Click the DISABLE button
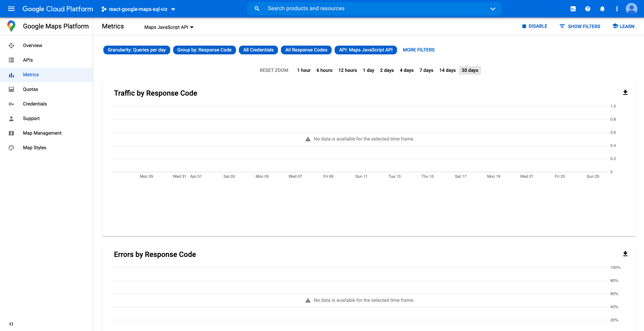 534,26
